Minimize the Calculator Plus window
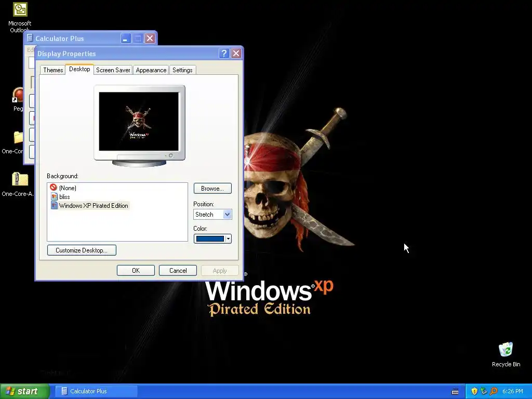The height and width of the screenshot is (399, 532). (x=126, y=38)
